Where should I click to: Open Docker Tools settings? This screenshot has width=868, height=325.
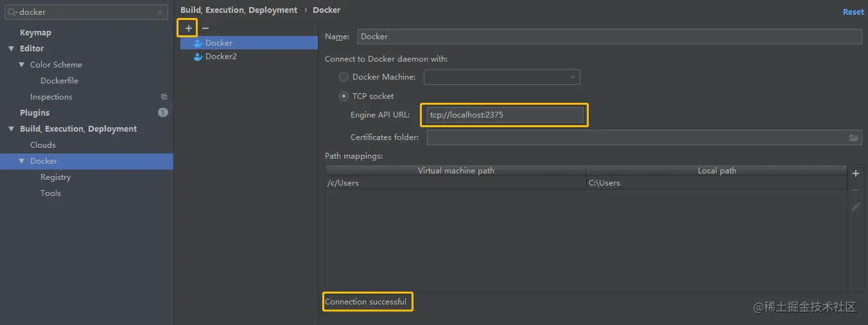pos(51,193)
